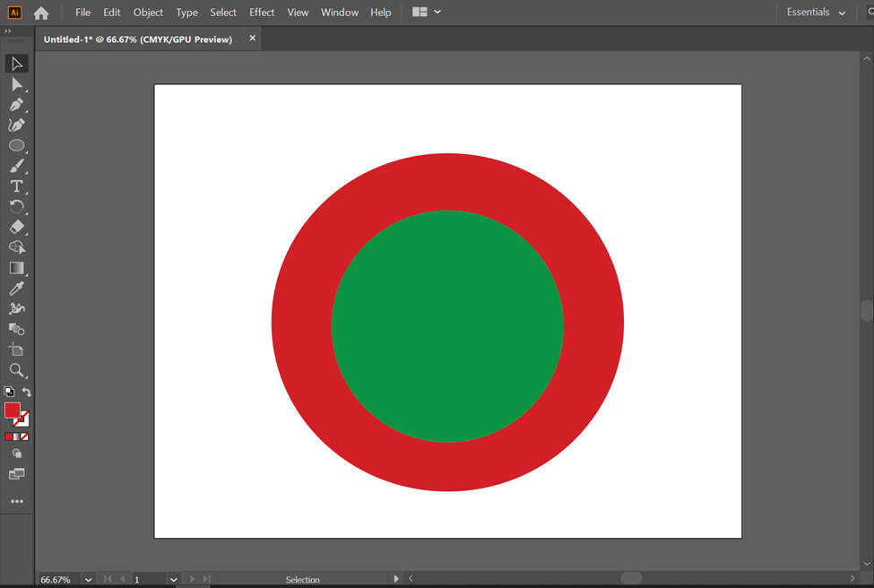Activate the Type tool
Screen dimensions: 874x588
pos(16,186)
